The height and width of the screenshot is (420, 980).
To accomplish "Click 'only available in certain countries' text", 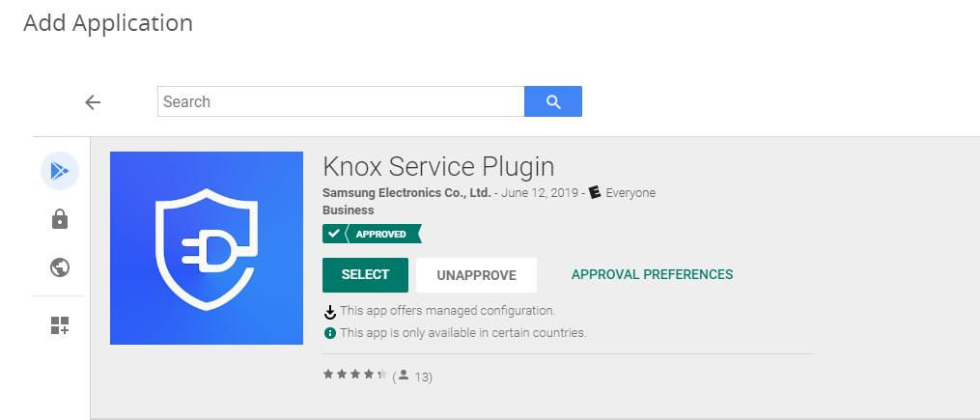I will pyautogui.click(x=488, y=332).
